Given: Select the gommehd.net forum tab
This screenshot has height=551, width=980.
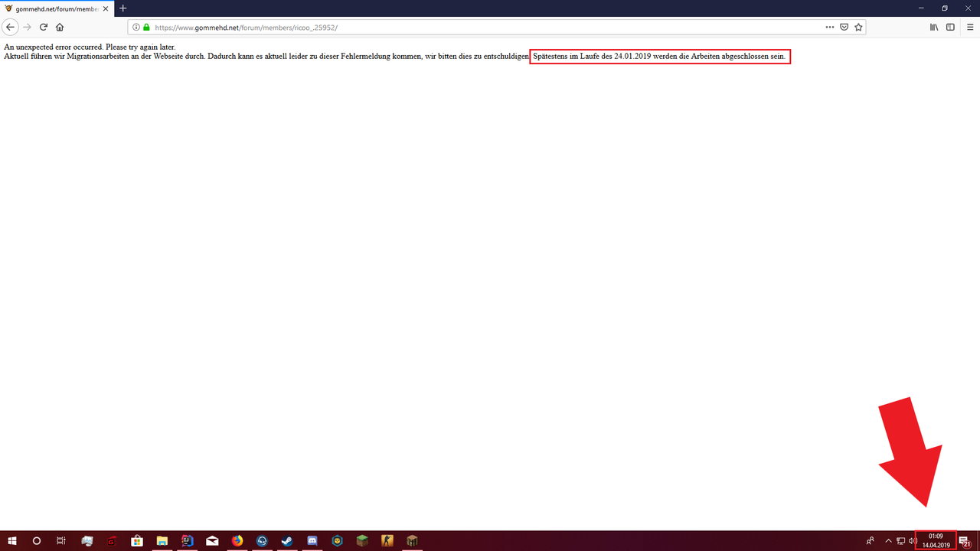Looking at the screenshot, I should click(57, 8).
